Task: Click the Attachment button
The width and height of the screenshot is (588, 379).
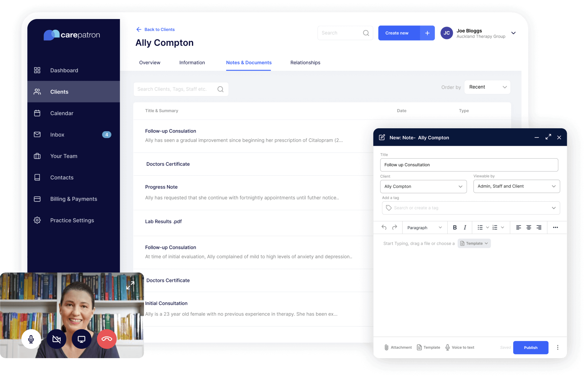Action: pyautogui.click(x=398, y=347)
